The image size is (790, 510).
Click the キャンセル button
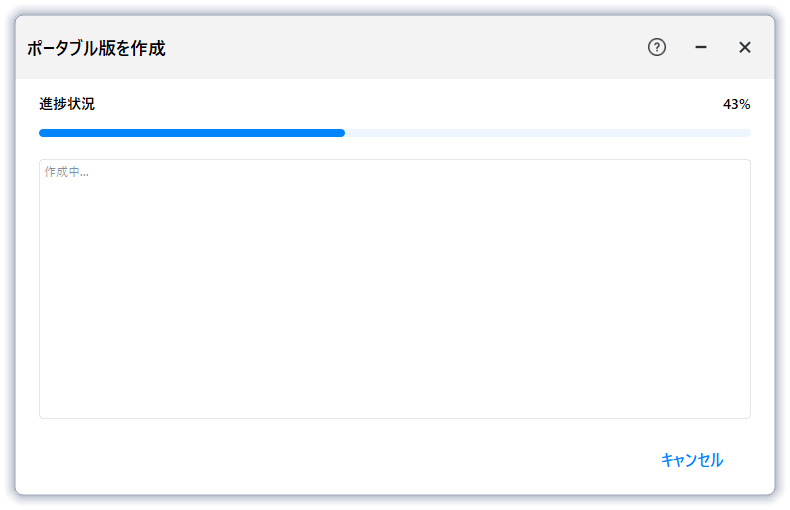pos(691,460)
